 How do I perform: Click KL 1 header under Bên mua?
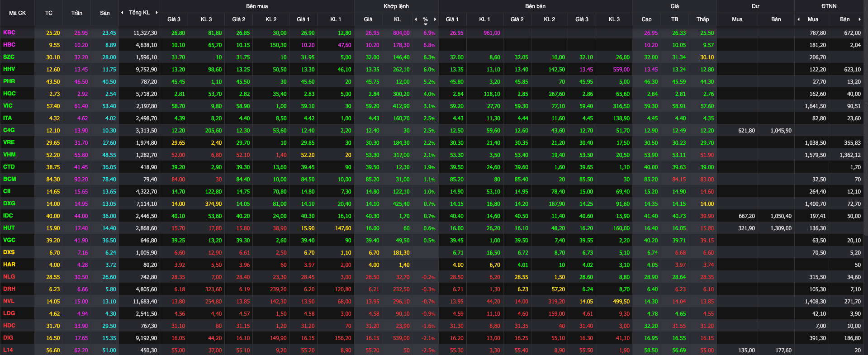(x=336, y=19)
